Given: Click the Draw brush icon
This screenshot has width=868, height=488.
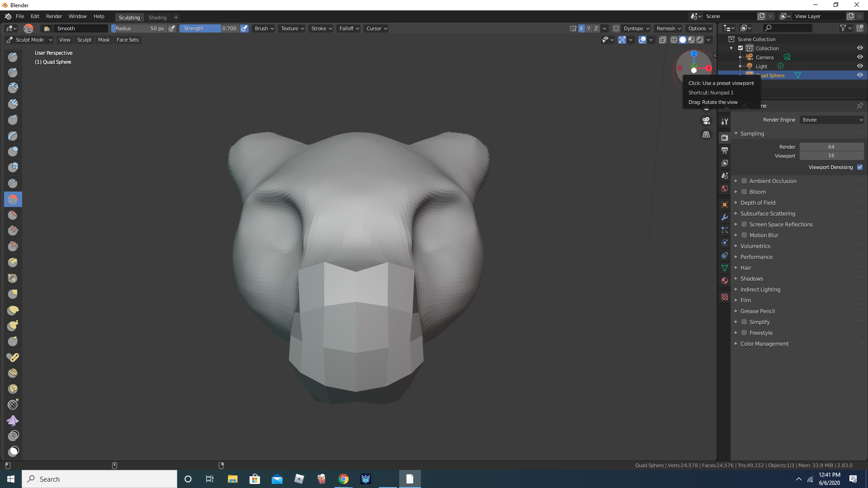Looking at the screenshot, I should tap(13, 56).
